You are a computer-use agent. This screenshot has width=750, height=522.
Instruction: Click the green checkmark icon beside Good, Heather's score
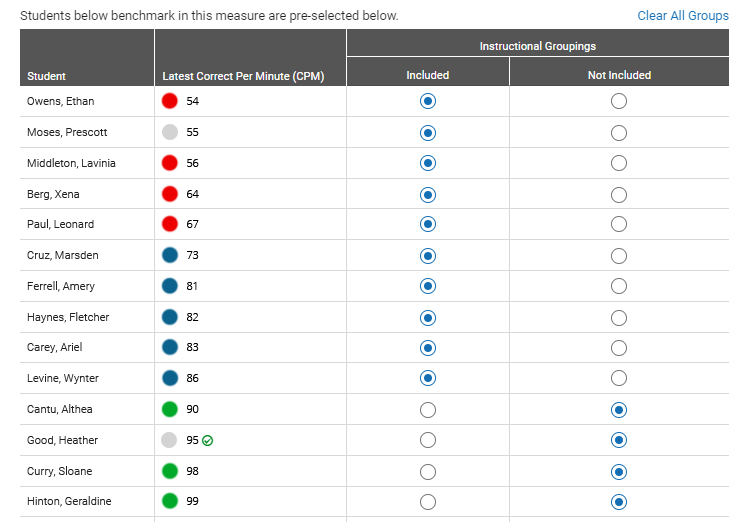coord(207,440)
